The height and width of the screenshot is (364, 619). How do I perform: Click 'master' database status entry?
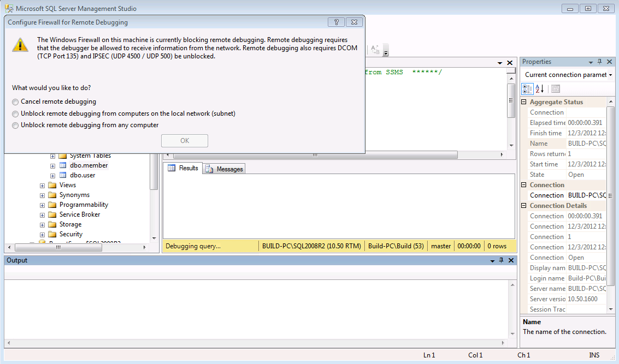coord(441,246)
